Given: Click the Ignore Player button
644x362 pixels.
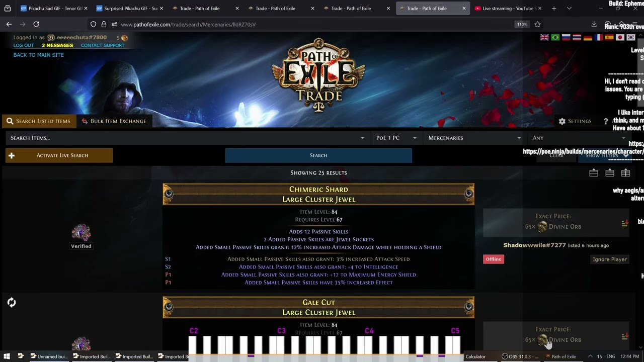Looking at the screenshot, I should pyautogui.click(x=609, y=259).
